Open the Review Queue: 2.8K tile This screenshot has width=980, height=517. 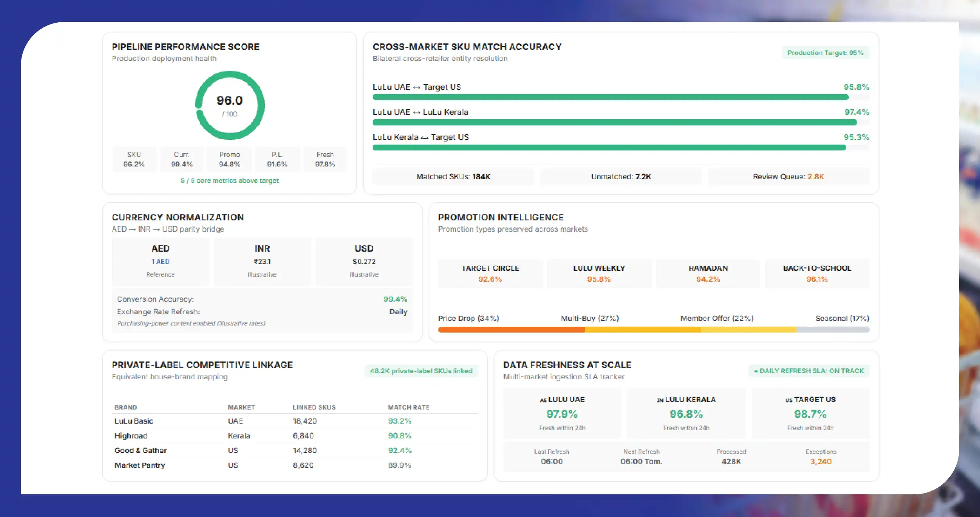[788, 177]
